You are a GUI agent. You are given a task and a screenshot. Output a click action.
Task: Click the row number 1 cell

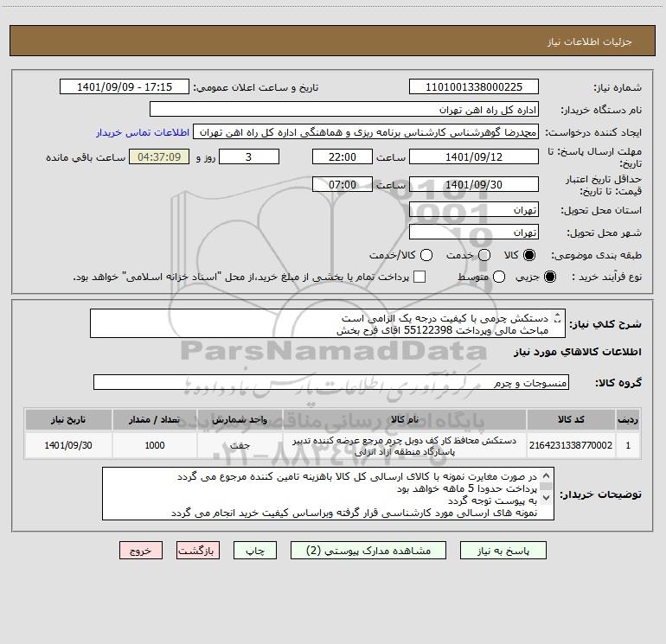point(628,445)
